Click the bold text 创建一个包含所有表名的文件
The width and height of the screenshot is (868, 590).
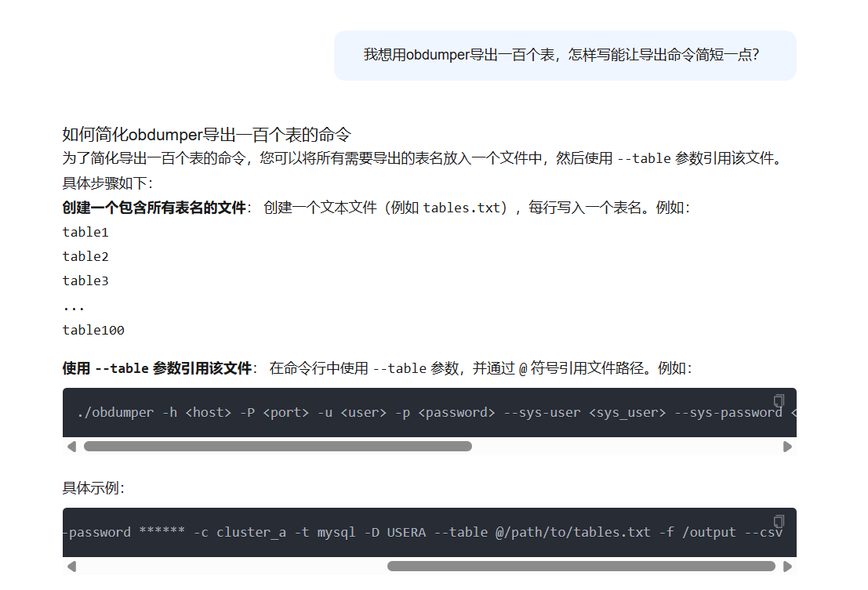154,208
